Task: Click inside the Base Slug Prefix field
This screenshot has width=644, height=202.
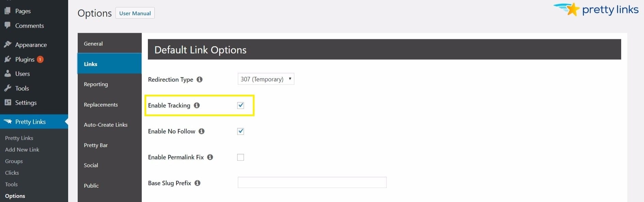Action: (312, 182)
